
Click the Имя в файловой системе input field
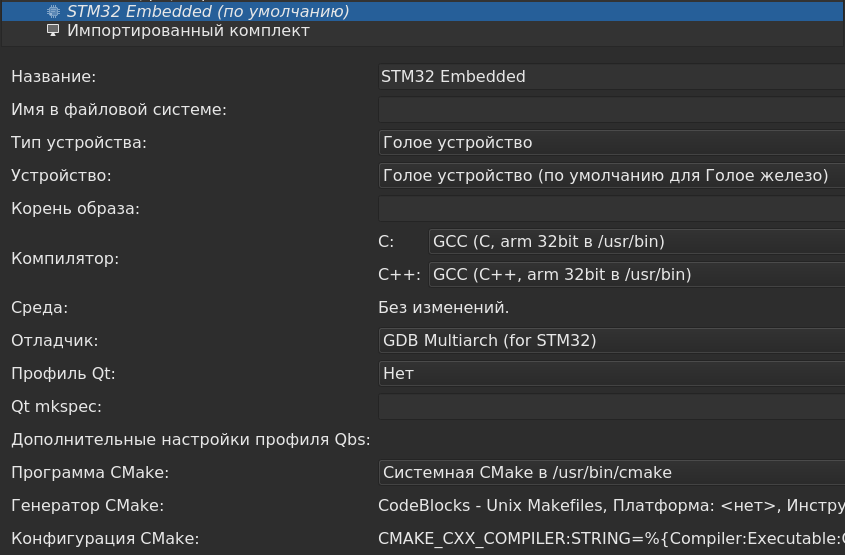612,109
